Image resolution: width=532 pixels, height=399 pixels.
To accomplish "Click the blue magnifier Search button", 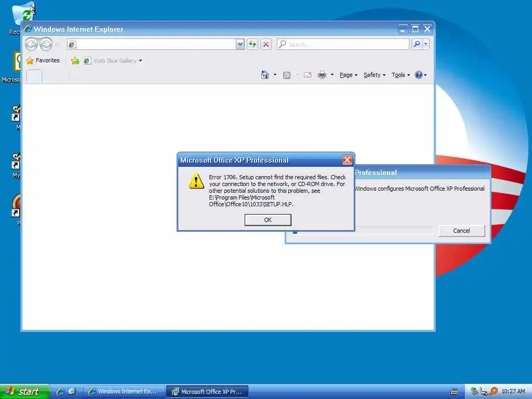I will coord(417,44).
